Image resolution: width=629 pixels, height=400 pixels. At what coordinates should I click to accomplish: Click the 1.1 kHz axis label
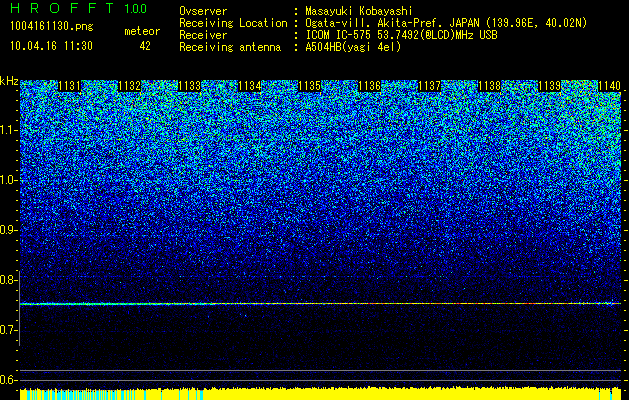[9, 130]
